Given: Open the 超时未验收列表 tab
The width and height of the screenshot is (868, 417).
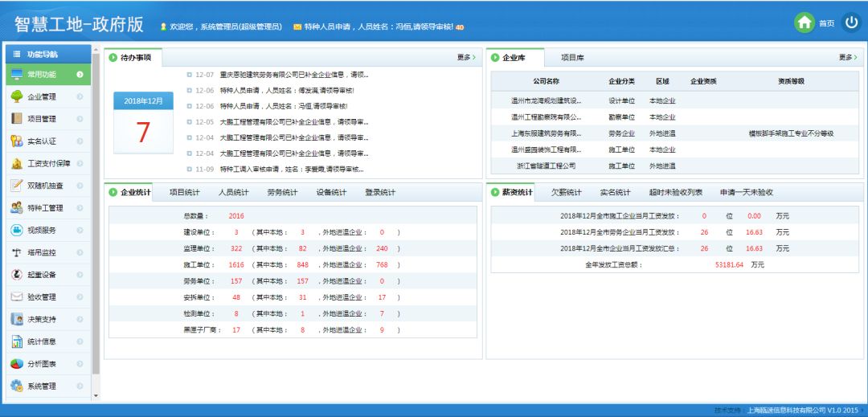Looking at the screenshot, I should click(675, 193).
